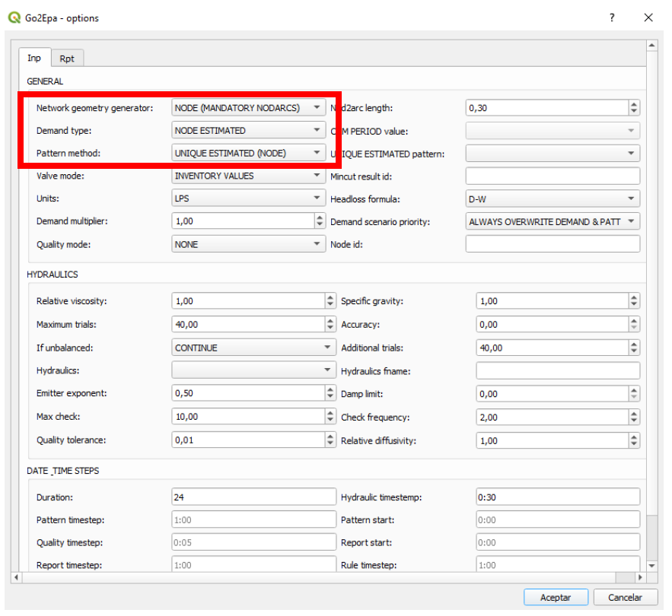The height and width of the screenshot is (616, 672).
Task: Increment Maximum trials spinner
Action: click(x=330, y=321)
